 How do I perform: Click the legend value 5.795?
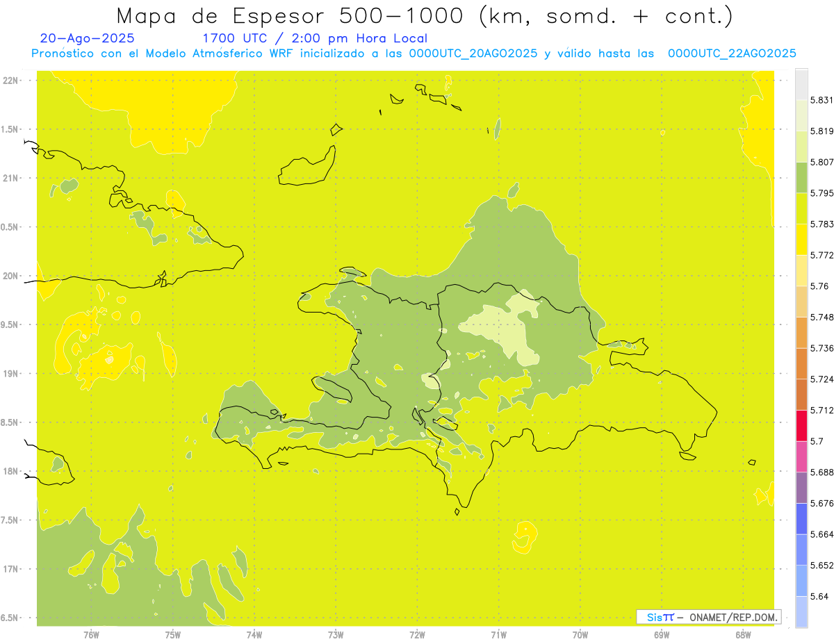tap(821, 193)
